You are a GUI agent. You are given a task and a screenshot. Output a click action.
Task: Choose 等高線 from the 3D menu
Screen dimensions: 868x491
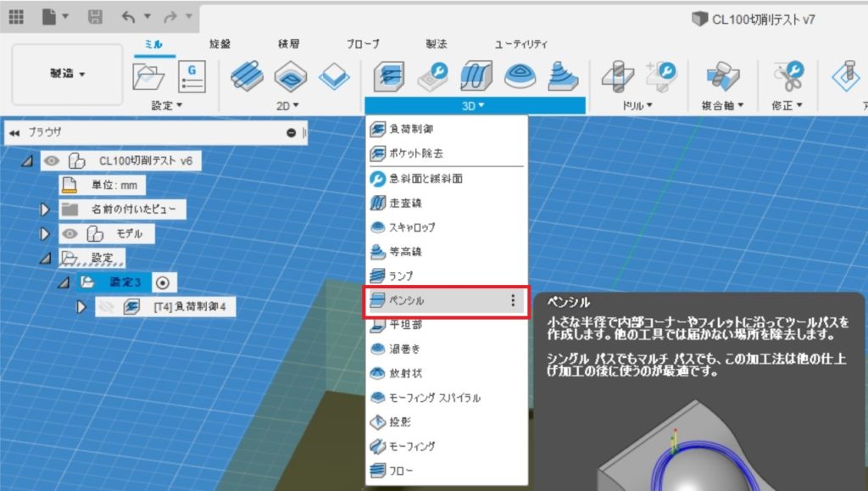point(446,252)
